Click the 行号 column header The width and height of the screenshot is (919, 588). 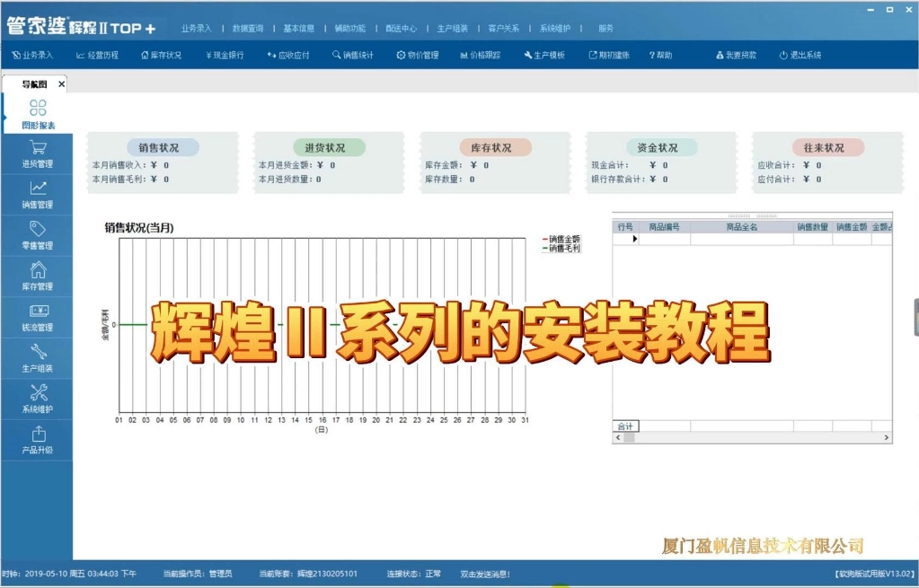(x=625, y=227)
